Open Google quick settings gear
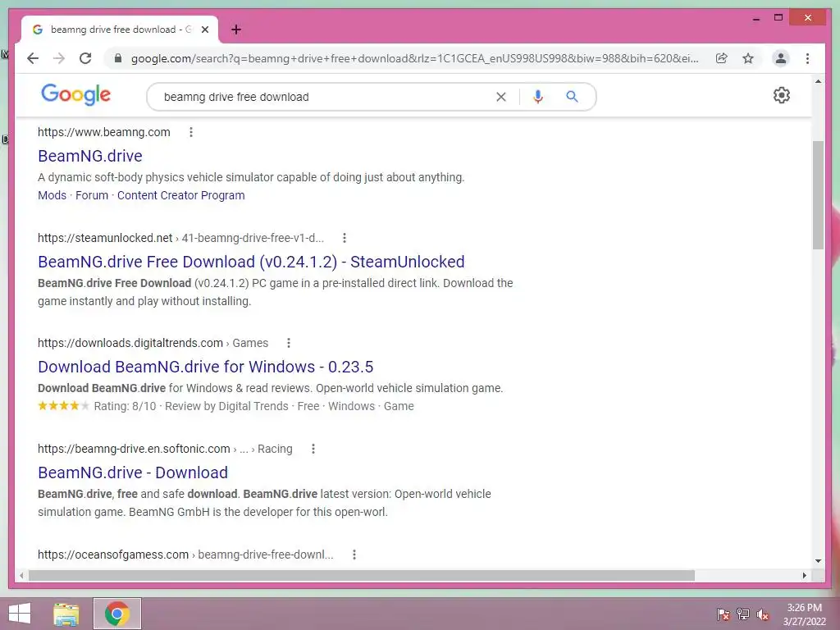The width and height of the screenshot is (840, 630). [x=781, y=95]
